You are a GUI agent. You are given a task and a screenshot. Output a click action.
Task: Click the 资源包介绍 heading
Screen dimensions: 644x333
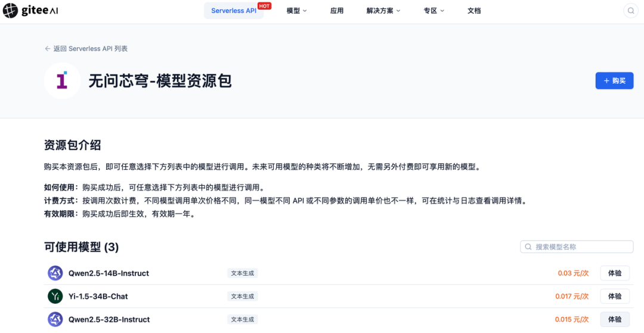pyautogui.click(x=72, y=145)
